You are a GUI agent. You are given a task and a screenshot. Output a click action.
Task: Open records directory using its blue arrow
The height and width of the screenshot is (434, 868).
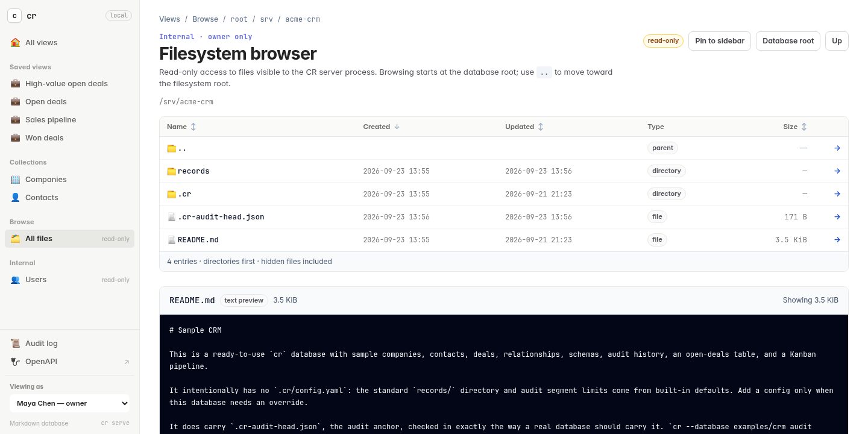(x=837, y=171)
